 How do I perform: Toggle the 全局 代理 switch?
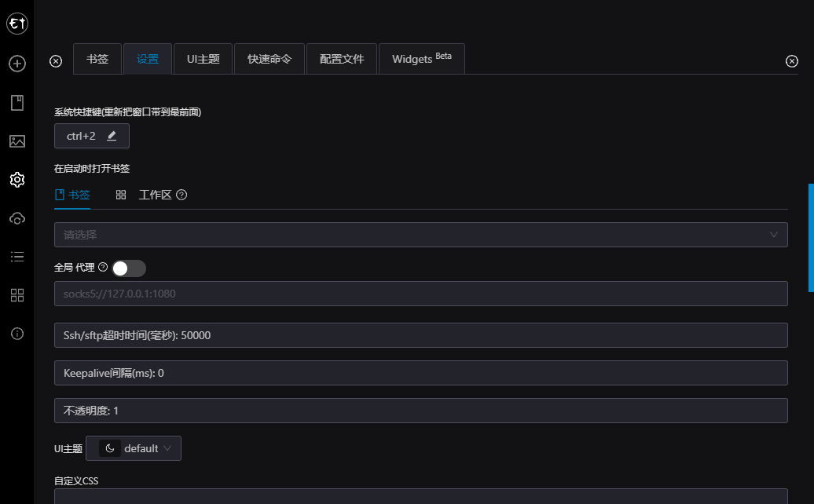pyautogui.click(x=129, y=268)
